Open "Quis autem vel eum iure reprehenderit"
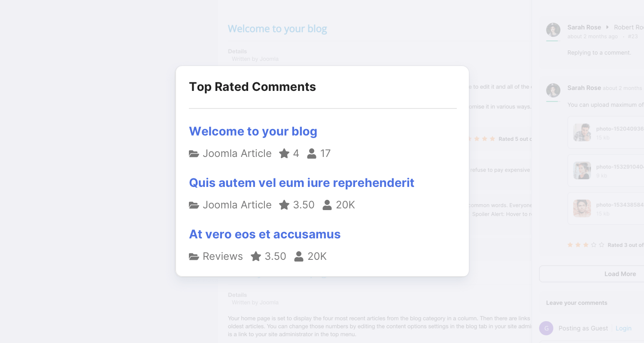 pos(302,183)
